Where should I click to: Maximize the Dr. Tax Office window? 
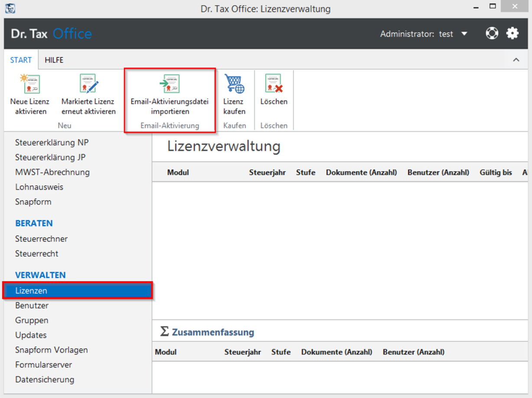point(493,6)
